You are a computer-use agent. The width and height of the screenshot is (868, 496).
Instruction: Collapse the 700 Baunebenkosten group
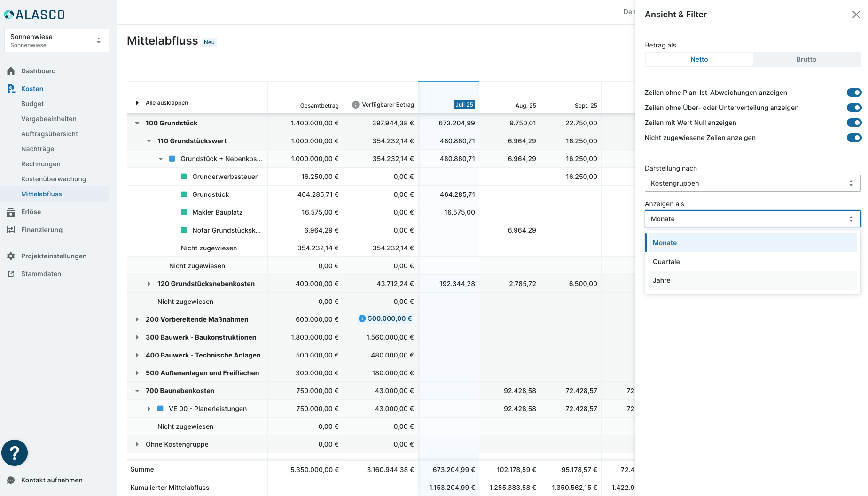pos(137,391)
